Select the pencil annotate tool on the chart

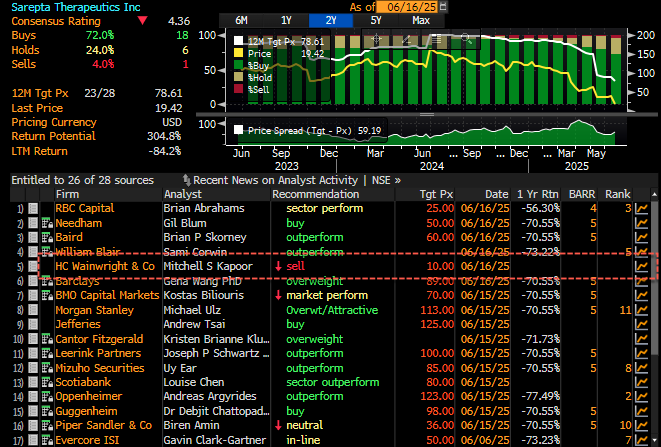point(406,39)
